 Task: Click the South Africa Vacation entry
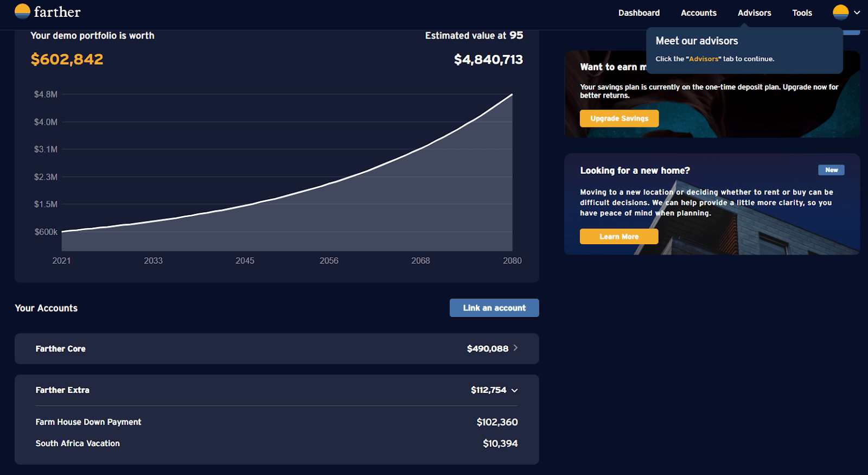click(78, 444)
